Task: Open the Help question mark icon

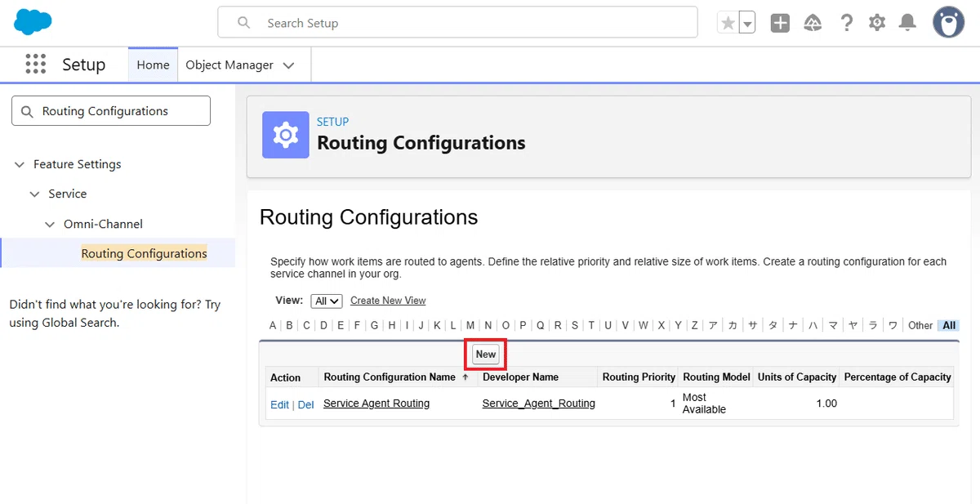Action: point(847,23)
